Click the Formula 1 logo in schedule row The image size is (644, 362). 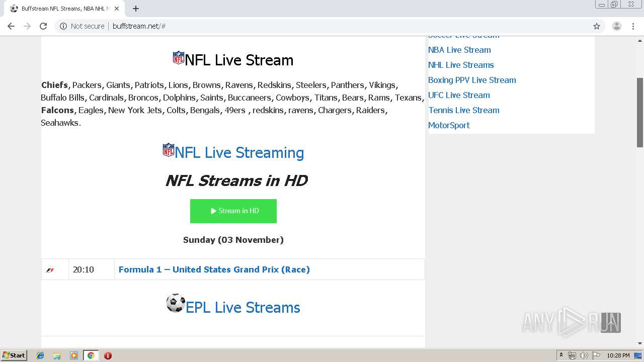click(x=50, y=270)
